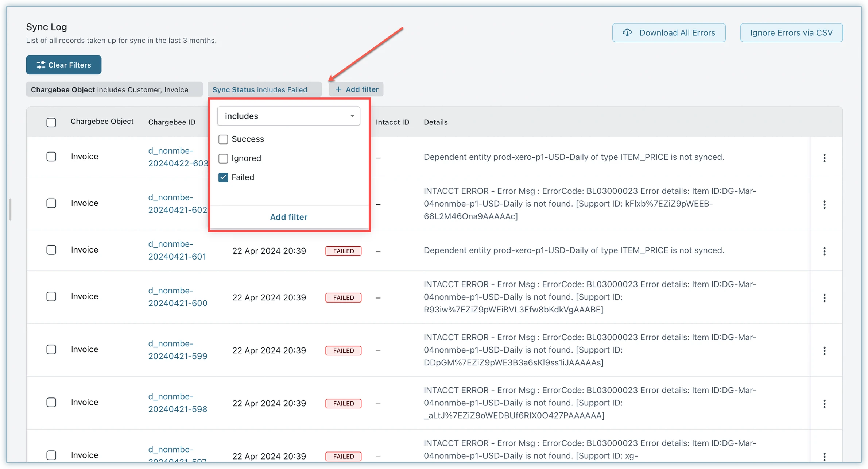The width and height of the screenshot is (868, 469).
Task: Click the cloud download icon
Action: 627,33
